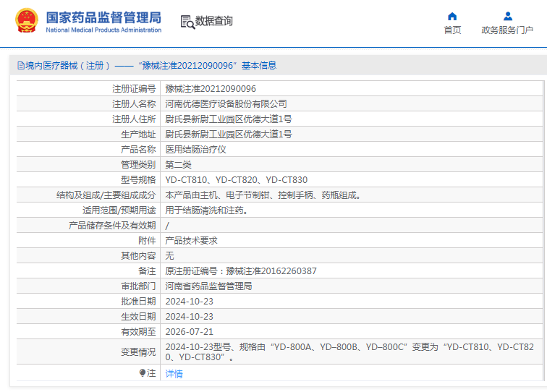This screenshot has height=392, width=547.
Task: Click the 本产品由主机 composition text
Action: coord(263,195)
